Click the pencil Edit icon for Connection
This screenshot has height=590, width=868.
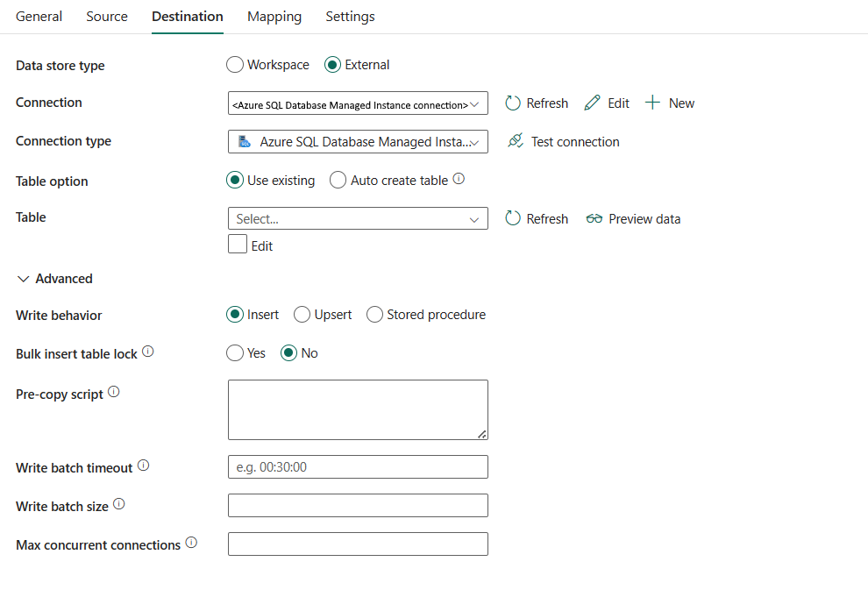(592, 103)
